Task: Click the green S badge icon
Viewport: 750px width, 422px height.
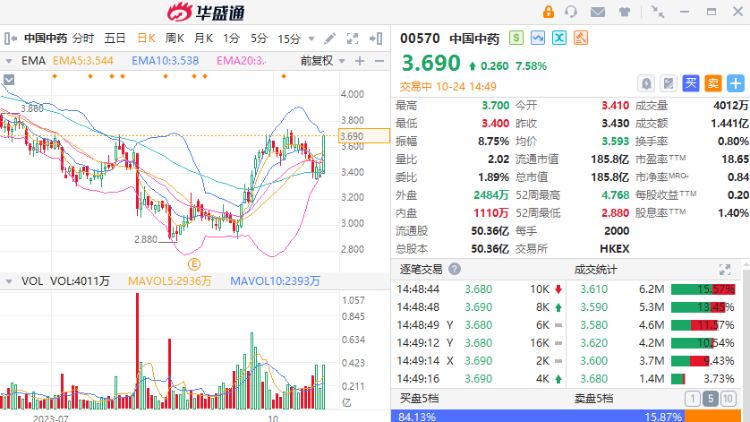Action: [516, 38]
